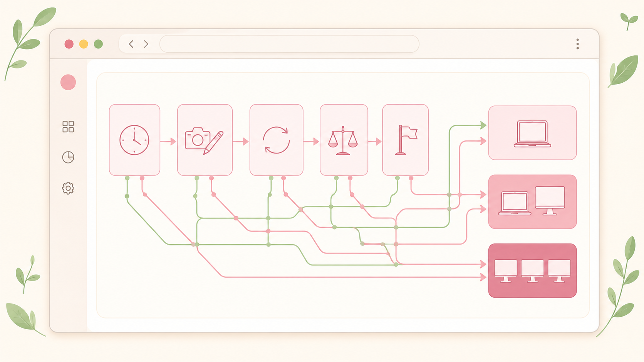This screenshot has width=644, height=362.
Task: Click the pink profile circle in sidebar
Action: coord(68,82)
